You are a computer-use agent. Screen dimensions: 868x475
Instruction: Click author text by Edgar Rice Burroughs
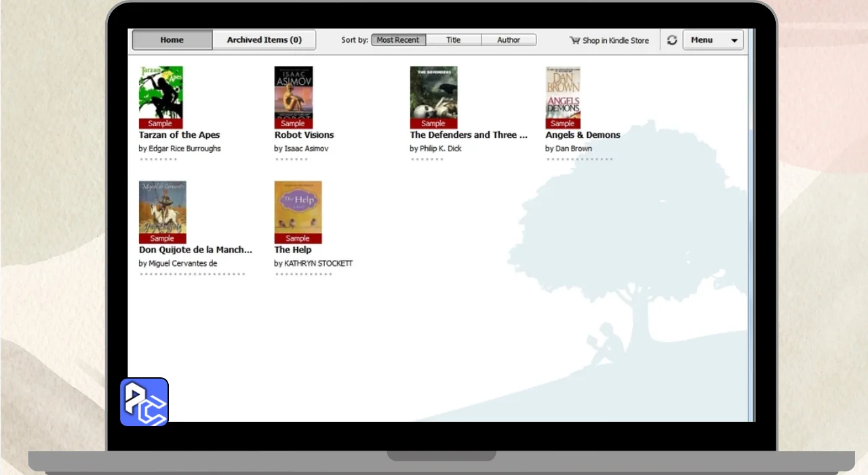click(180, 149)
